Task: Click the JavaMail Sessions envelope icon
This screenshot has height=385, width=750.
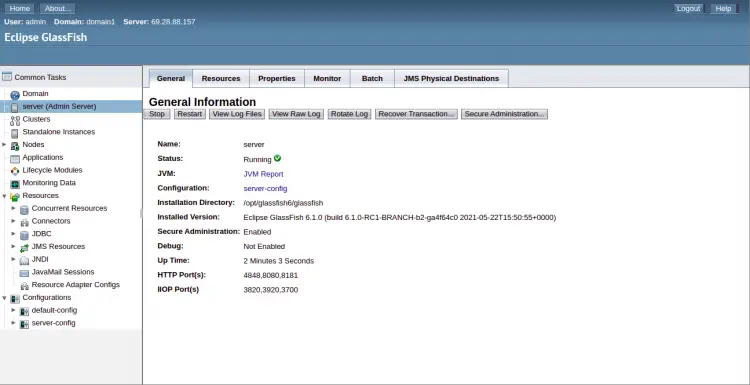Action: click(x=24, y=273)
